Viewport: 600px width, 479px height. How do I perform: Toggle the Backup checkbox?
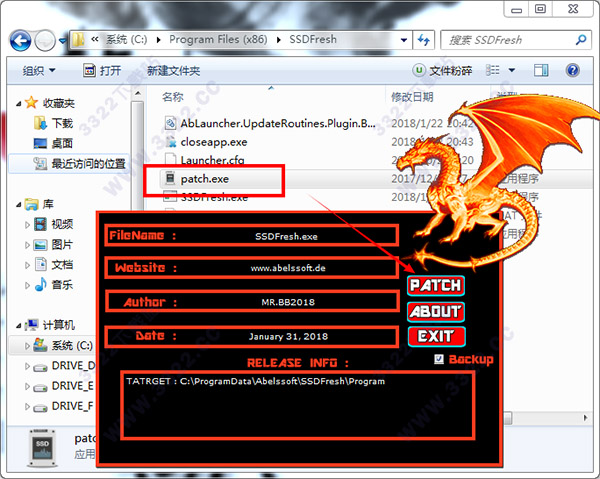[x=439, y=359]
